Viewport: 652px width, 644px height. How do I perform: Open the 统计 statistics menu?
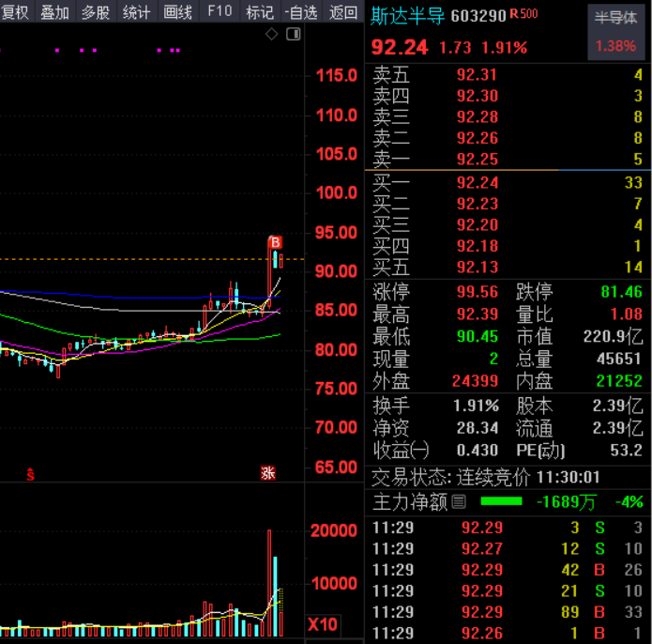coord(137,11)
